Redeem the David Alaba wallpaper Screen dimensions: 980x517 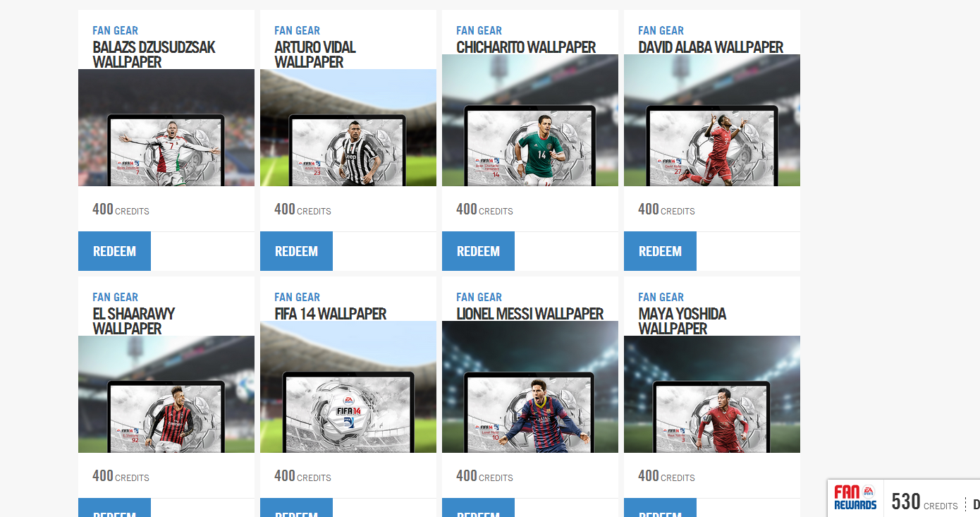point(660,251)
